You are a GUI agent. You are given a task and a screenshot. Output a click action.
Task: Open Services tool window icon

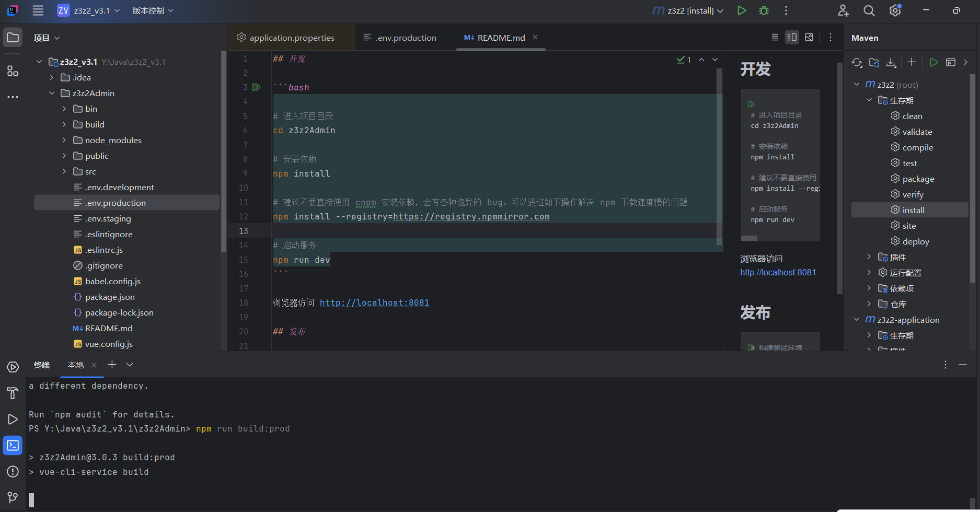(x=13, y=367)
